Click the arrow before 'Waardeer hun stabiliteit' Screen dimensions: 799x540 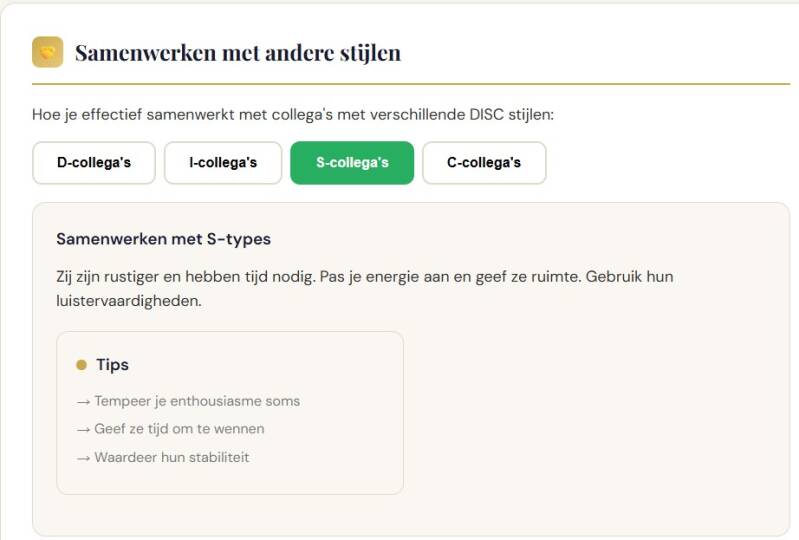[84, 457]
